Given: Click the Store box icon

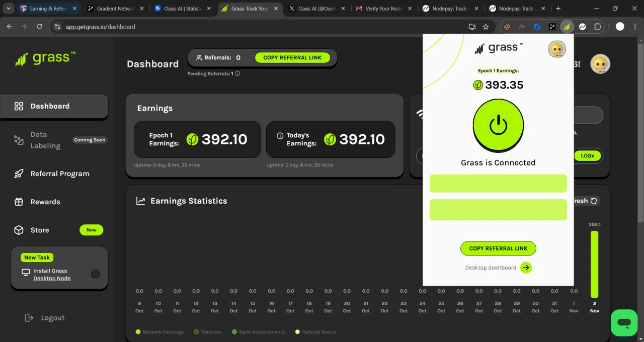Looking at the screenshot, I should coord(19,230).
